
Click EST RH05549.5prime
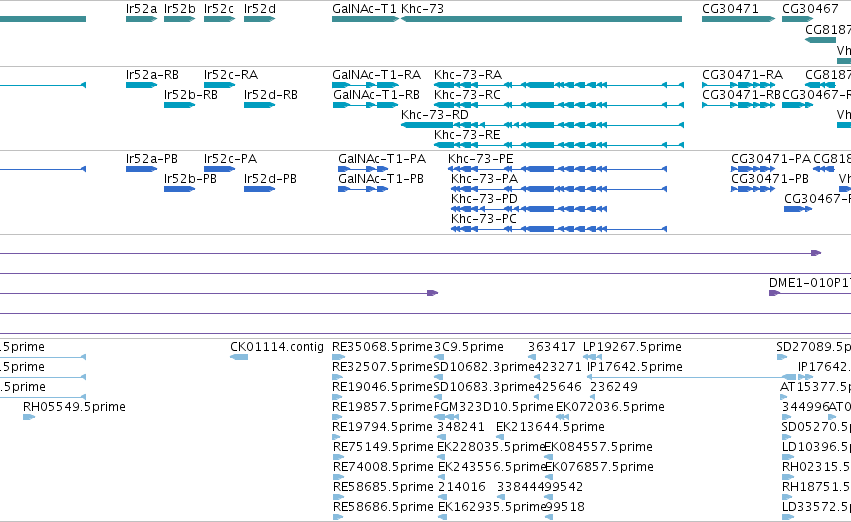(x=29, y=417)
